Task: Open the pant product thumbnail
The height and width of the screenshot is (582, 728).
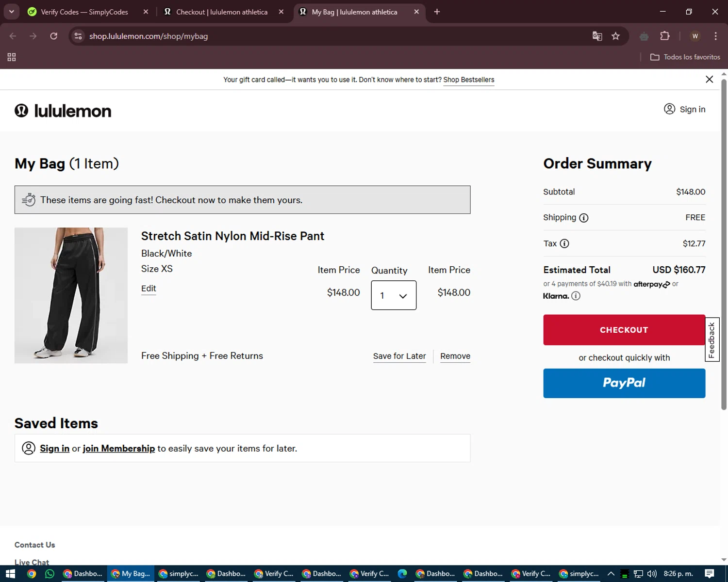Action: click(x=71, y=295)
